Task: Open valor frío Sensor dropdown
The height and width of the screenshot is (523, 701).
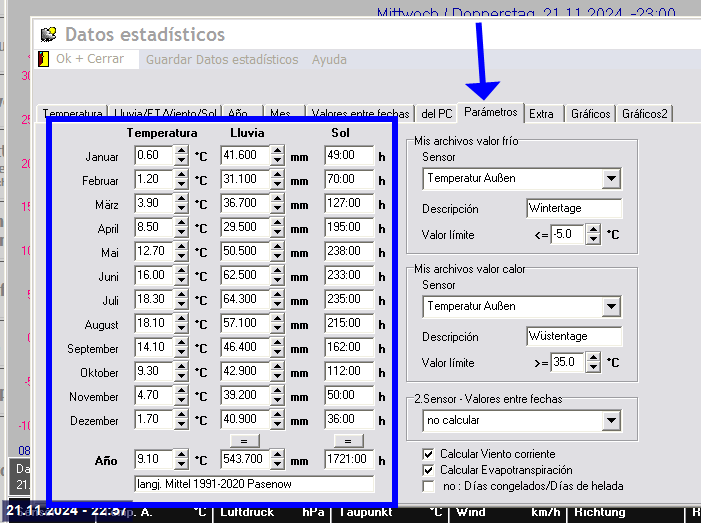Action: [x=611, y=179]
